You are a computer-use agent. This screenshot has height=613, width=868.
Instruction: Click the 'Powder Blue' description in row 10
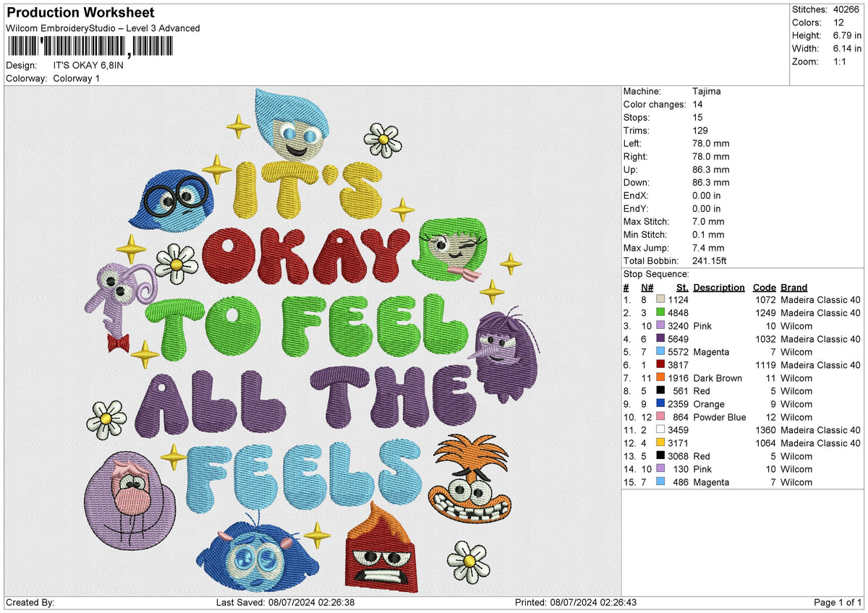point(720,417)
